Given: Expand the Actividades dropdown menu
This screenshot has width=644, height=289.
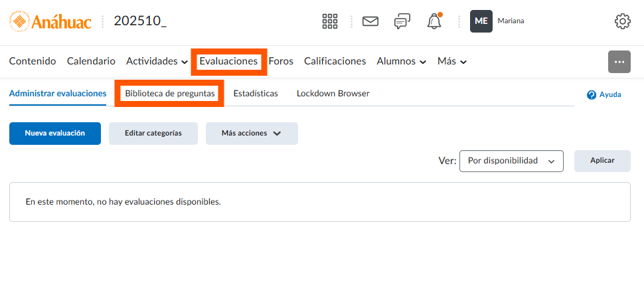Looking at the screenshot, I should coord(157,61).
